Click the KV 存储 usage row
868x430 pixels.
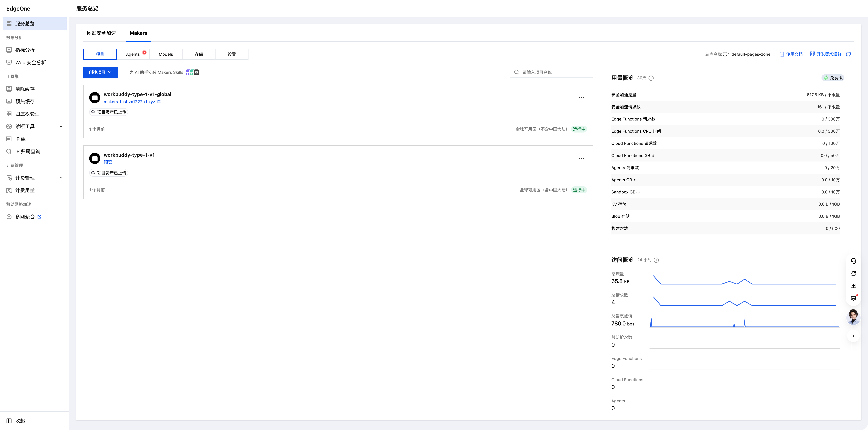coord(726,204)
